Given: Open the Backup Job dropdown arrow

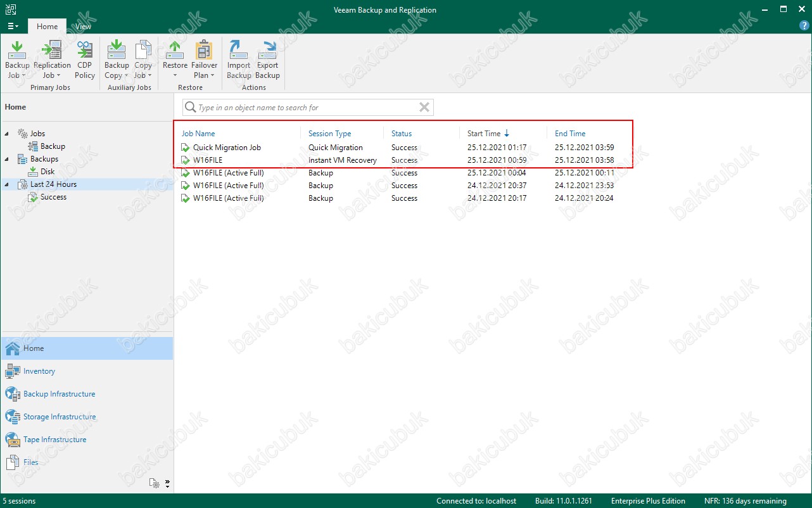Looking at the screenshot, I should 23,75.
